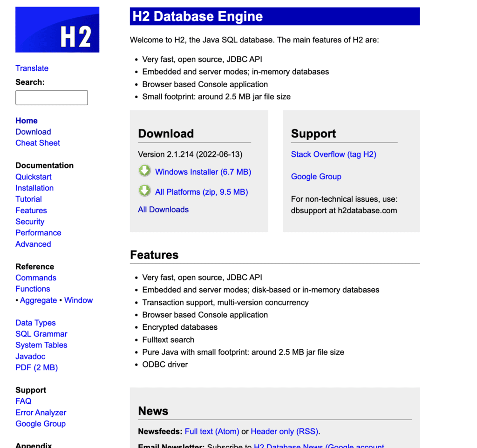Open the Translate page
The image size is (477, 448).
pos(32,68)
